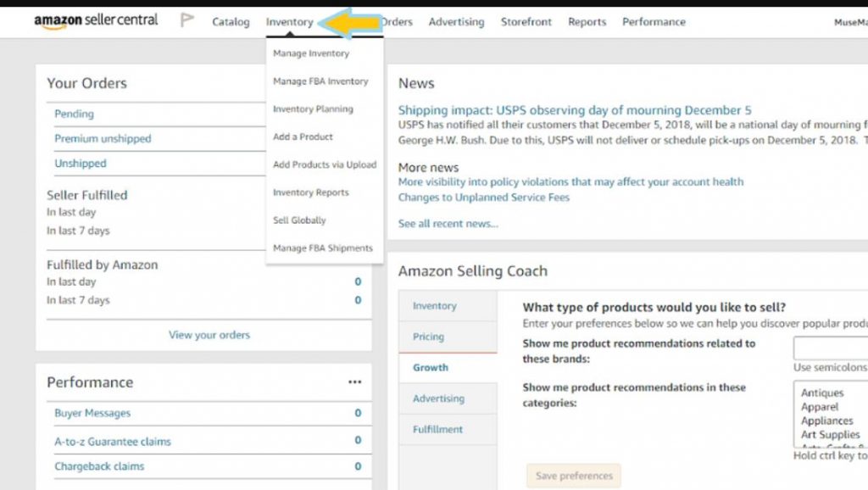868x490 pixels.
Task: Open Inventory Planning menu entry
Action: point(313,109)
